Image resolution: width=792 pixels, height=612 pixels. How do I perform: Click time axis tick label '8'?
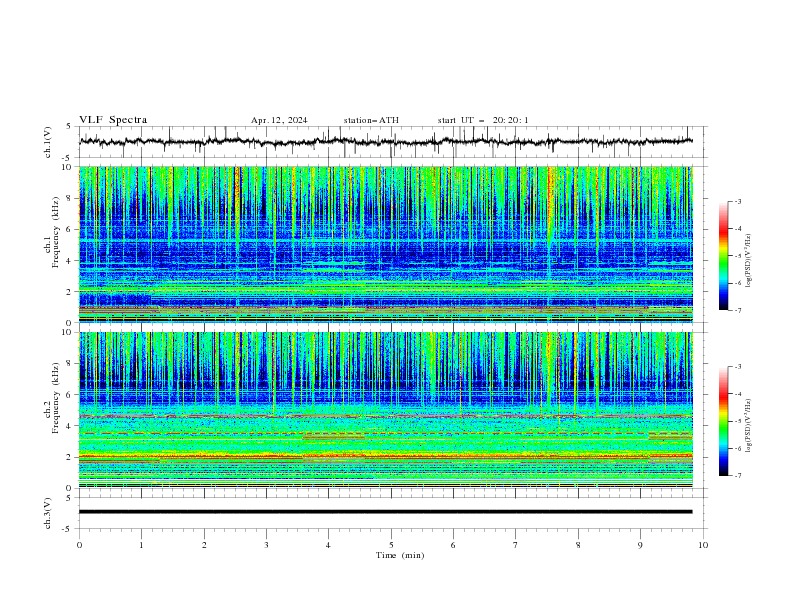[578, 545]
